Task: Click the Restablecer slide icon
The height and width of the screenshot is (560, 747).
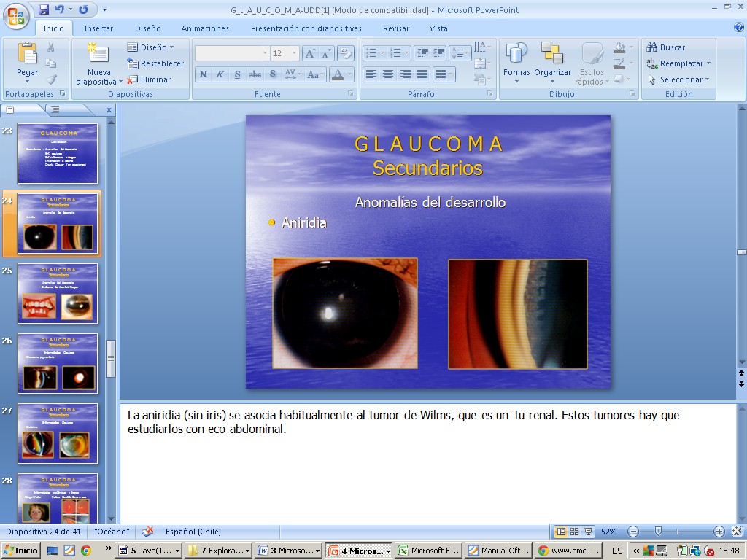Action: click(133, 63)
